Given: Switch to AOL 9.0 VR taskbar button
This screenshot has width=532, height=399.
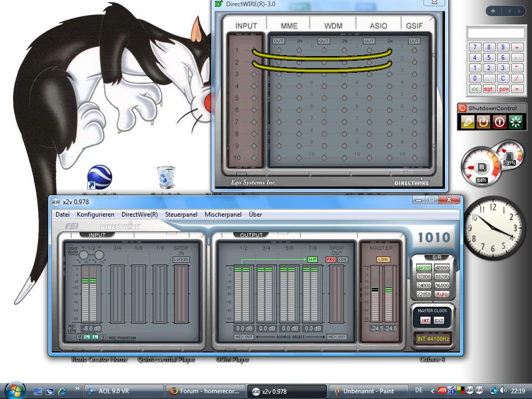Looking at the screenshot, I should (x=124, y=391).
